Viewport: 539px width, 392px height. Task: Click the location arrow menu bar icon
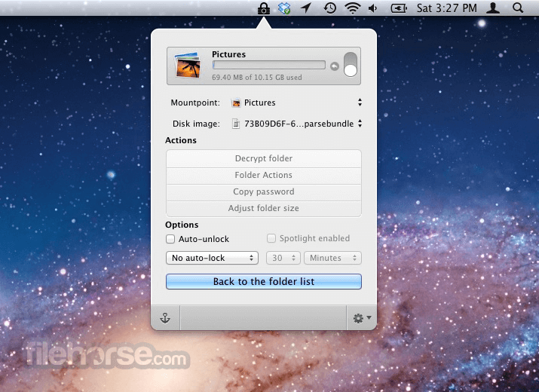coord(306,8)
